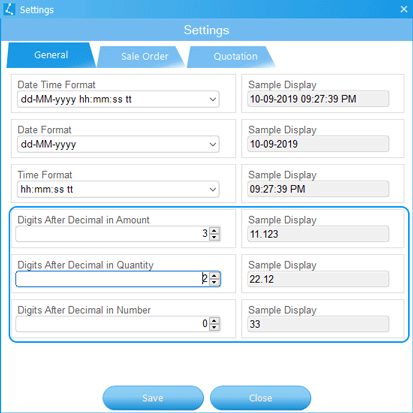Focus the Digits After Decimal in Amount field
The image size is (413, 413).
point(113,234)
